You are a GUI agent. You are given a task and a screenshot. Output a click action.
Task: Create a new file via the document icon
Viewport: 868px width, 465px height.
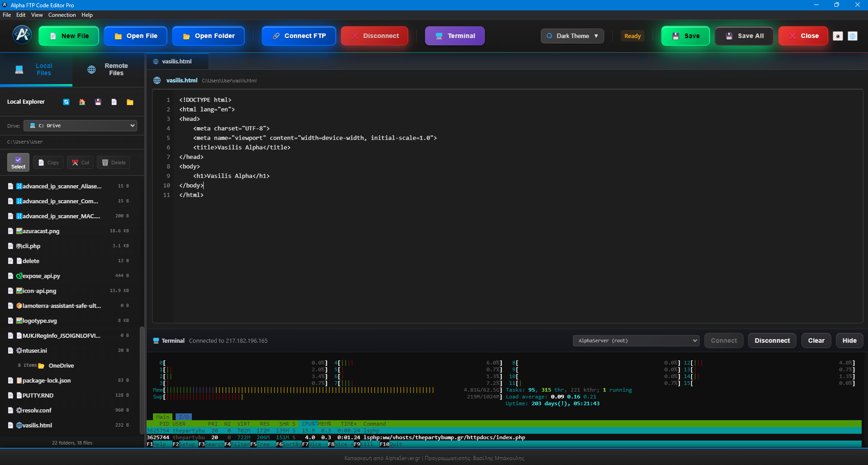click(114, 102)
